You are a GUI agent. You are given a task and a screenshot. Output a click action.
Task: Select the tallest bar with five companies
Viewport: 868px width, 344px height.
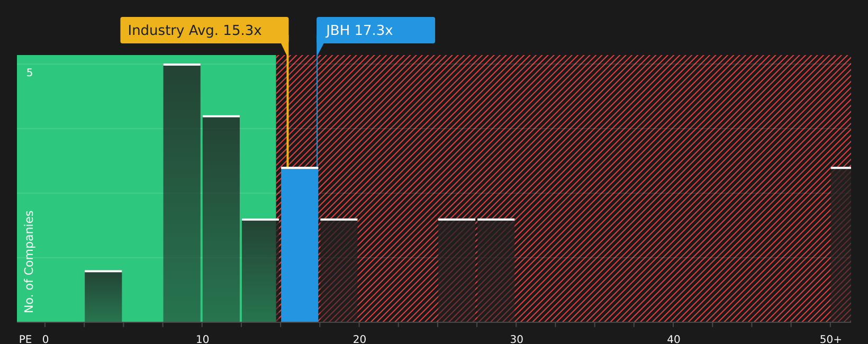[x=182, y=193]
